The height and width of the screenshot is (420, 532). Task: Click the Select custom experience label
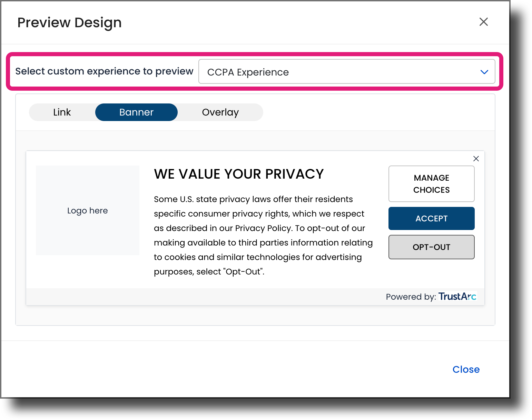[x=104, y=71]
